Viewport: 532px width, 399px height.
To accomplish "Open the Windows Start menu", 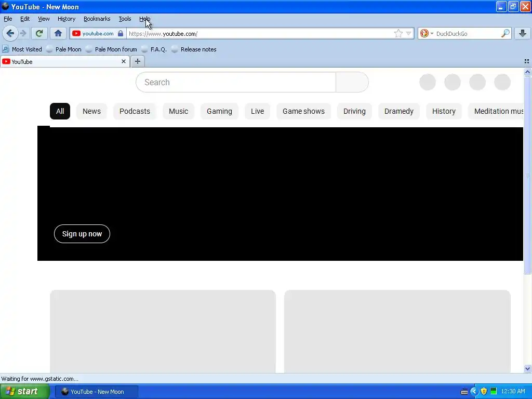I will point(24,392).
